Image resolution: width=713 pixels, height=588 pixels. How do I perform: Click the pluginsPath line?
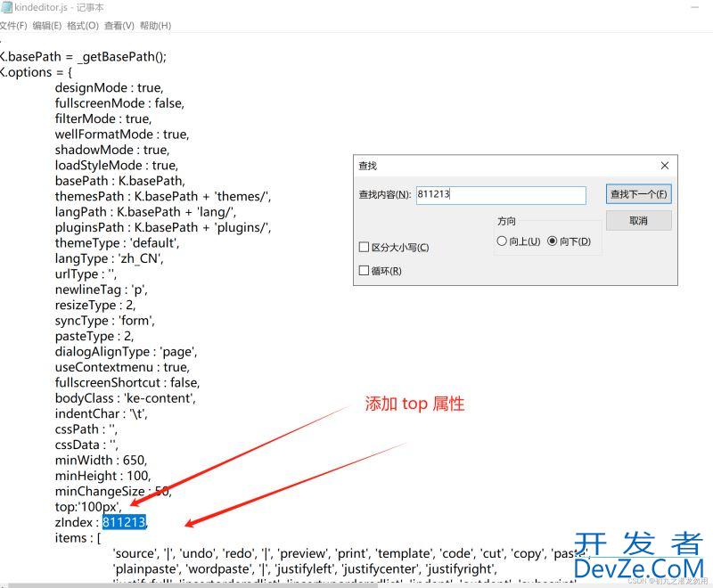163,227
